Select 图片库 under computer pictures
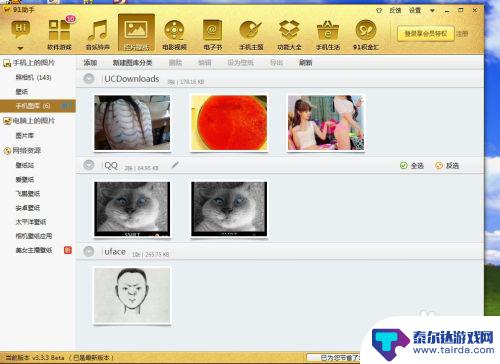 (25, 136)
